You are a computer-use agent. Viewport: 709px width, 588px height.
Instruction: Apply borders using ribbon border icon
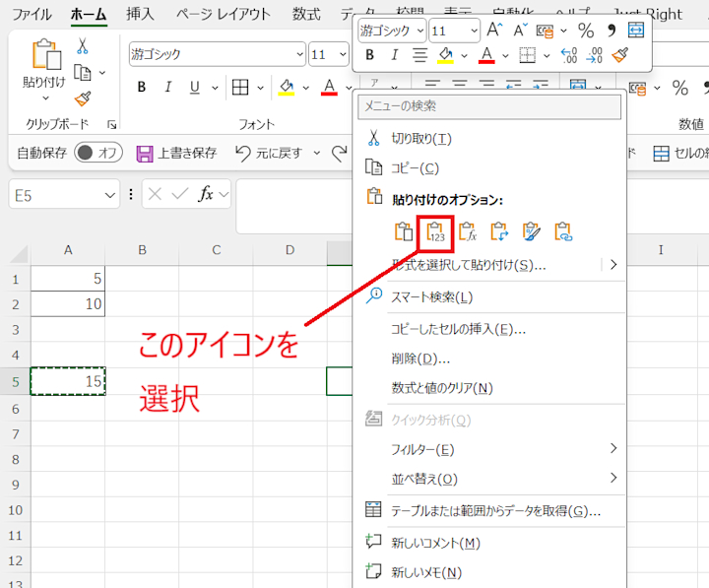coord(240,87)
